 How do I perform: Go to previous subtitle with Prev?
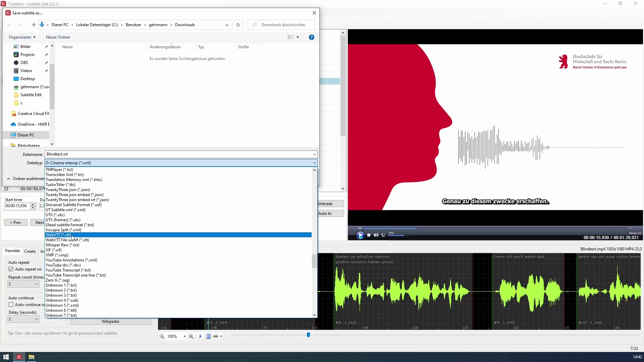tap(15, 223)
